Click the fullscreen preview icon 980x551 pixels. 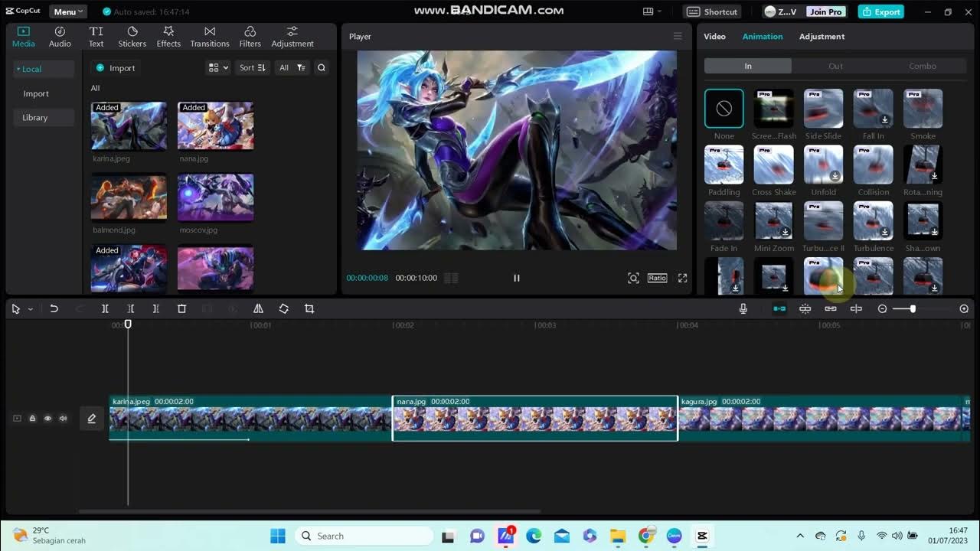pos(682,278)
